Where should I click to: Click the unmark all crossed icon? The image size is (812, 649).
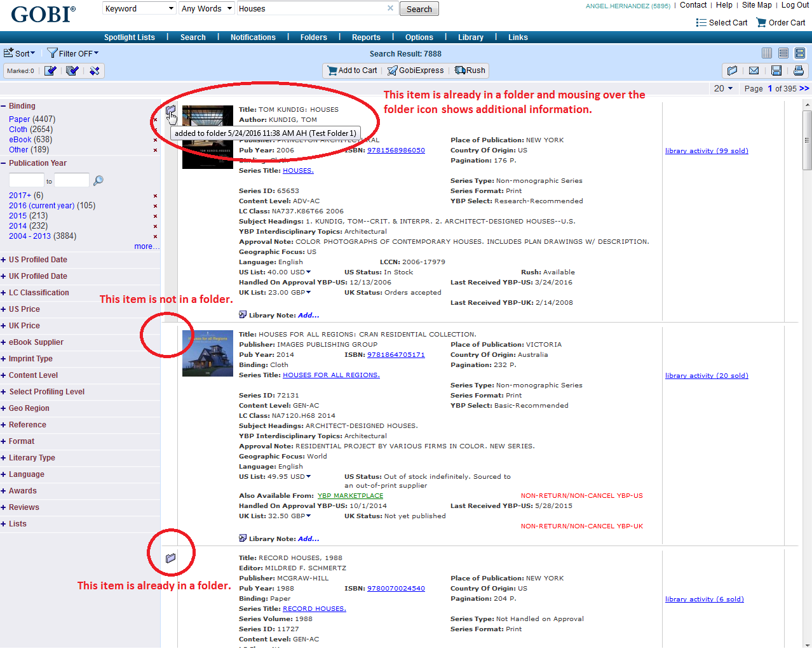[x=95, y=70]
